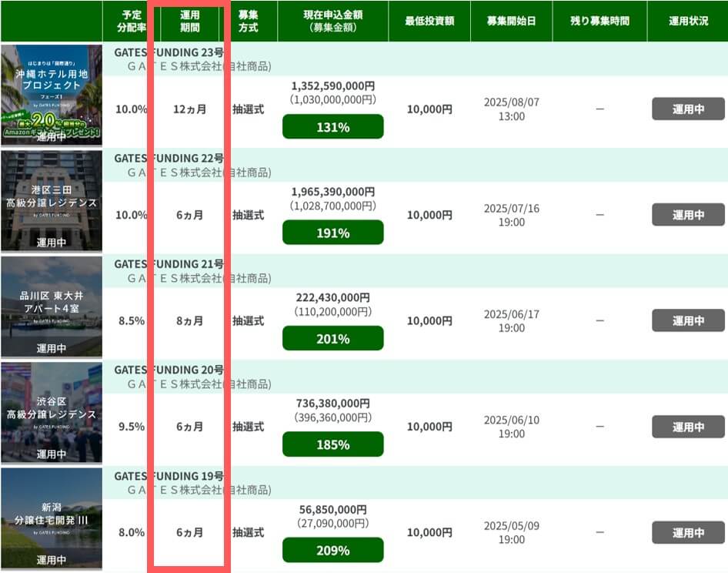Click 運用中 button on the 19号 row

point(688,532)
